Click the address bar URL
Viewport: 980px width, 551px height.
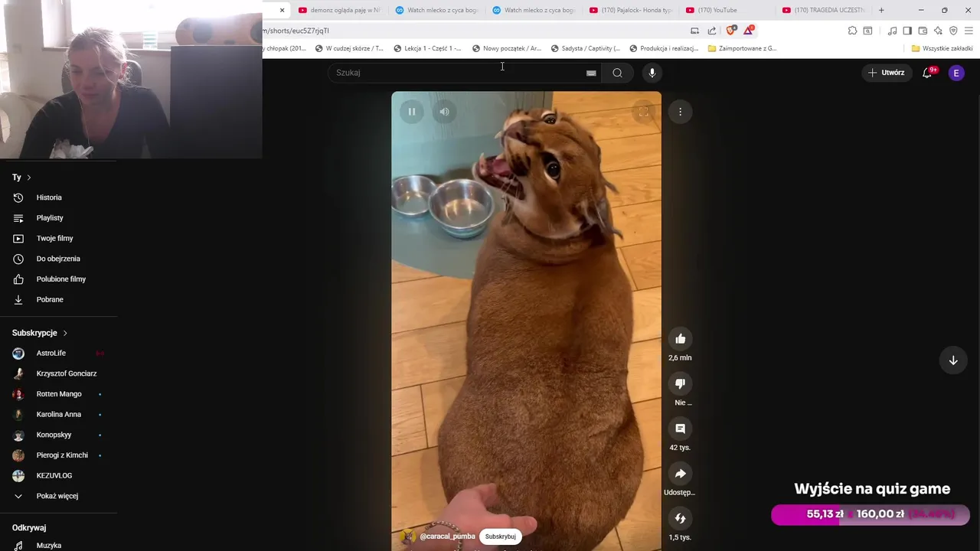pyautogui.click(x=296, y=31)
